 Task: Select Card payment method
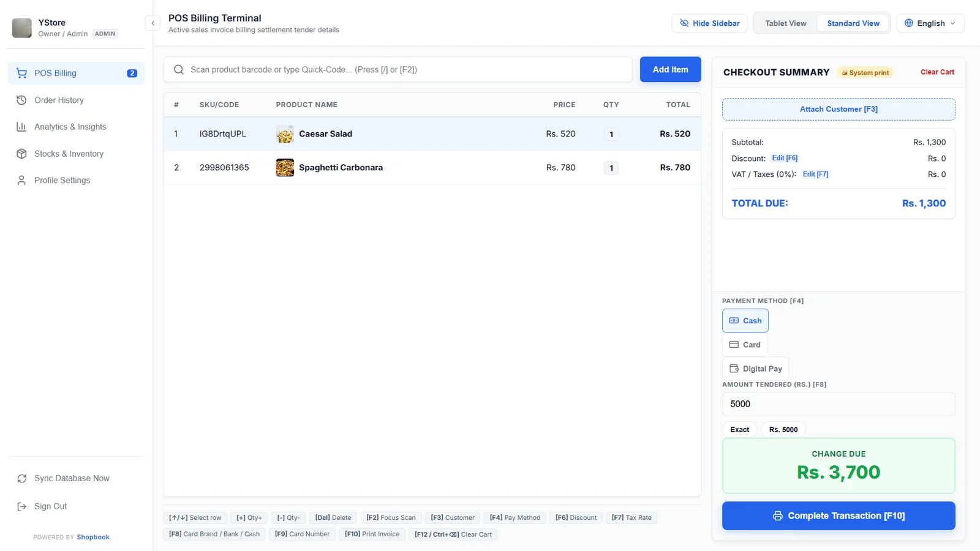[x=745, y=345]
